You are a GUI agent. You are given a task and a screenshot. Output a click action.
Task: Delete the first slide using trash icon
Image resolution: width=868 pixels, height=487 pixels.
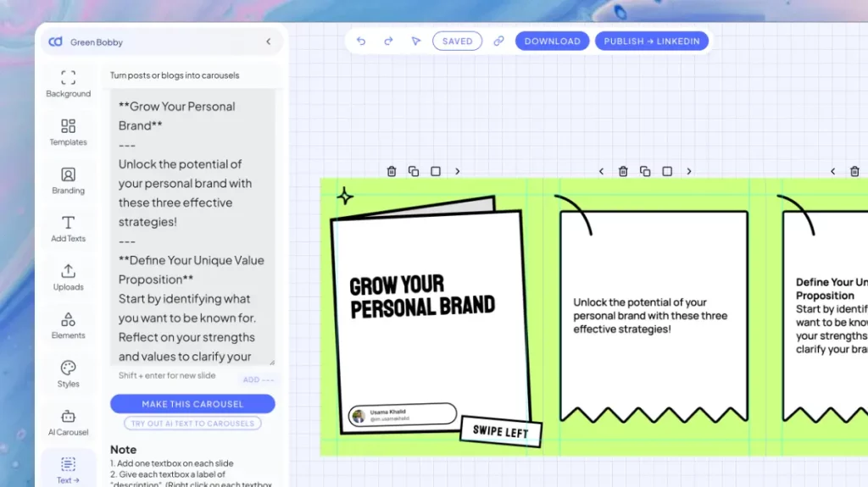[392, 171]
